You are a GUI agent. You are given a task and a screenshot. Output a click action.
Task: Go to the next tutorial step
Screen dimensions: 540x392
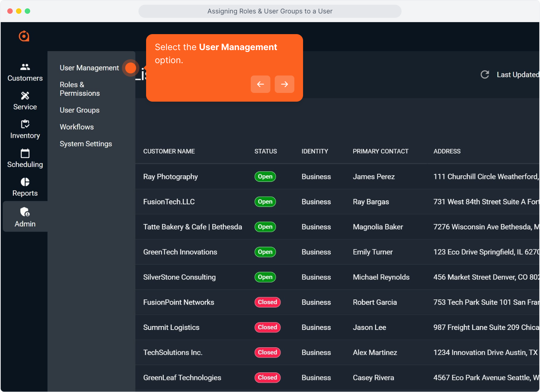285,84
